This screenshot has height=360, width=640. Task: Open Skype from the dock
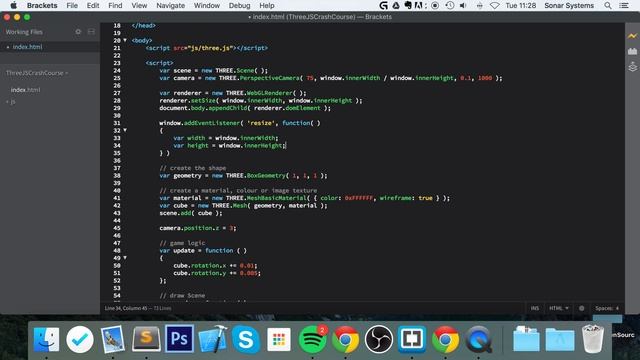point(246,339)
